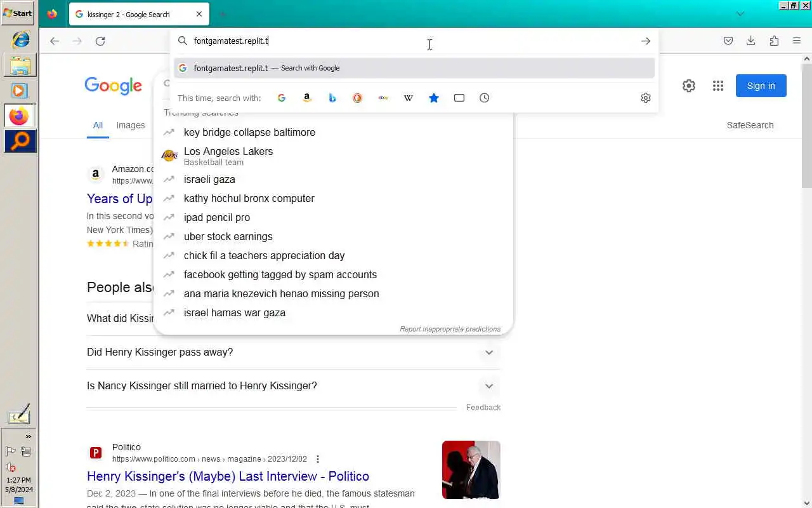Choose Los Angeles Lakers suggestion
The height and width of the screenshot is (508, 812).
point(333,156)
